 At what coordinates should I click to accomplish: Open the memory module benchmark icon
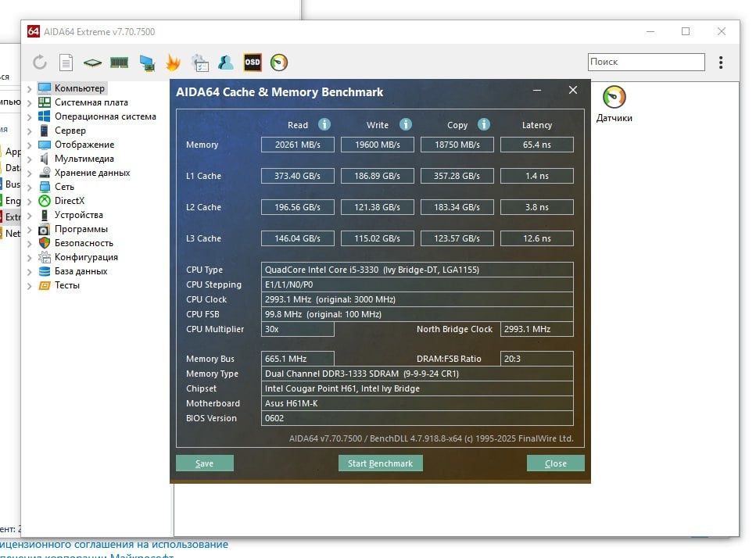[119, 63]
